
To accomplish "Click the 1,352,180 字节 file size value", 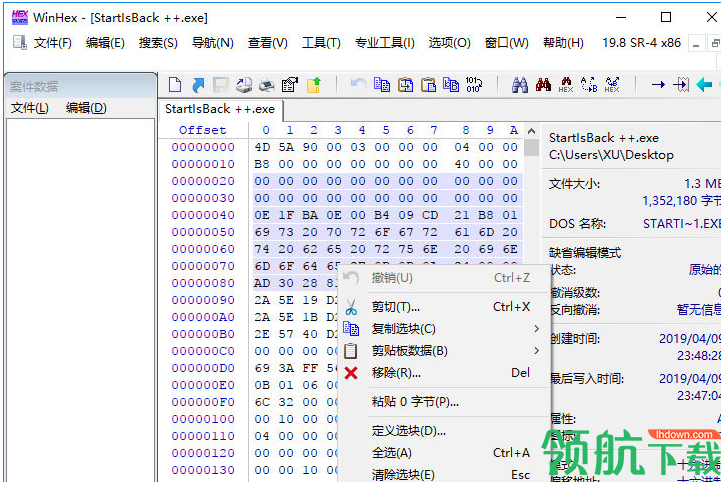I will click(681, 201).
